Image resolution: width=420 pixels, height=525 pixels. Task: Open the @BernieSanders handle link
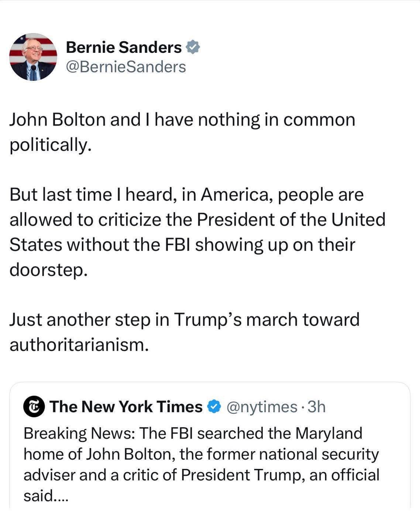coord(125,67)
